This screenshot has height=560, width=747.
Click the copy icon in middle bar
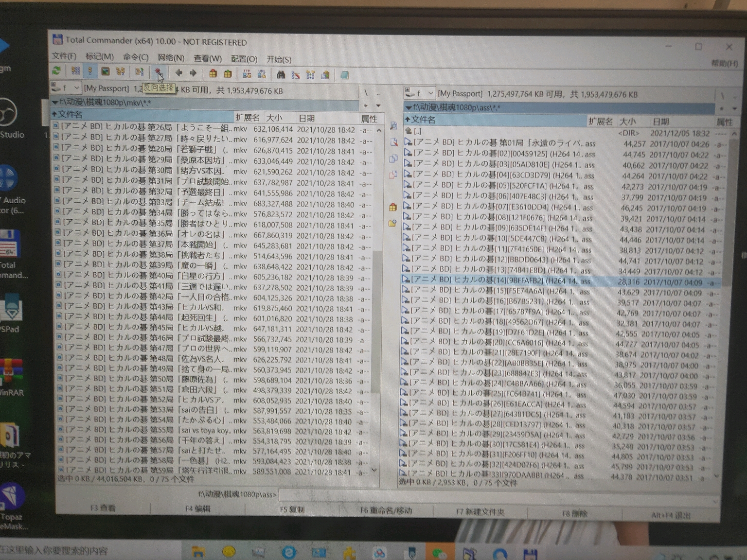(x=393, y=158)
